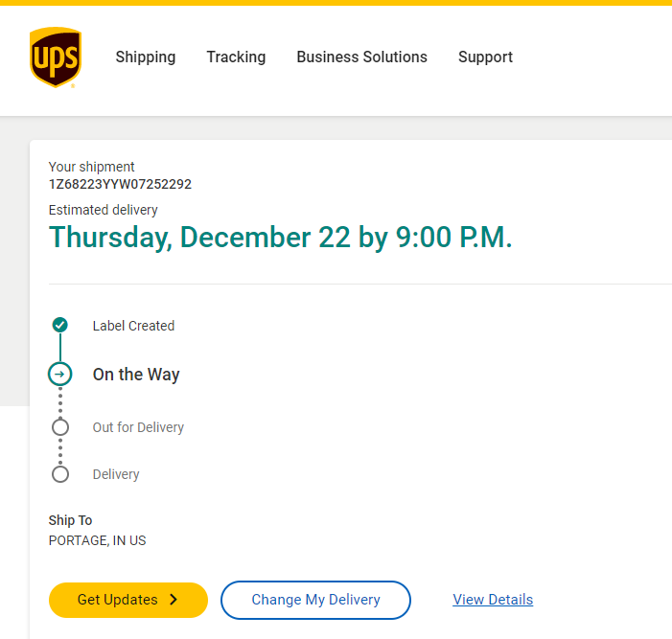Open the Shipping menu
Viewport: 672px width, 639px height.
(x=146, y=57)
